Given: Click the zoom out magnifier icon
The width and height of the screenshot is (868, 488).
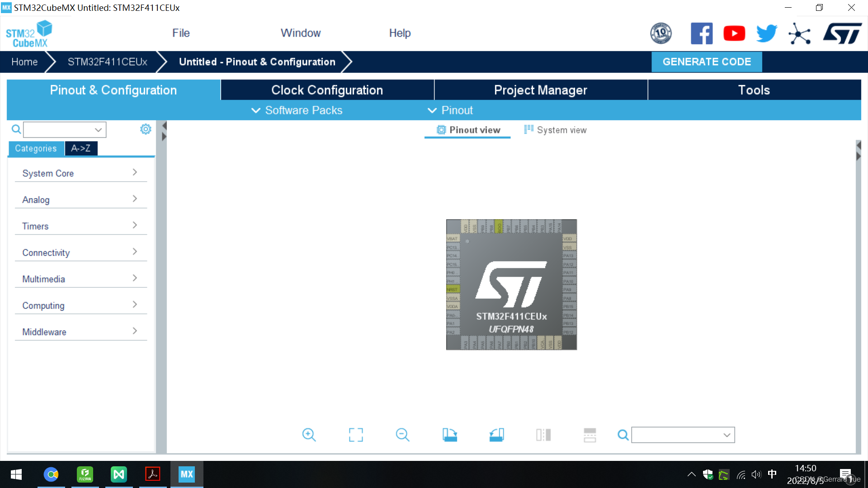Looking at the screenshot, I should pyautogui.click(x=402, y=435).
